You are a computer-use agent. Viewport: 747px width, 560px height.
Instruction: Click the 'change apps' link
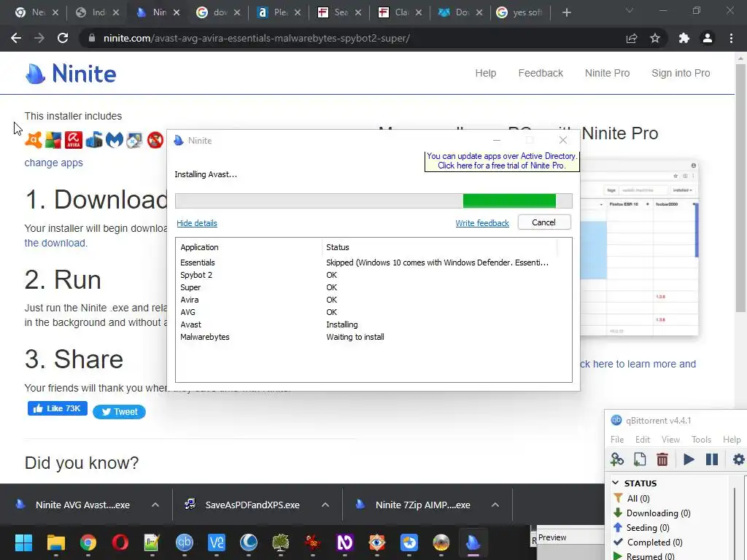[54, 163]
